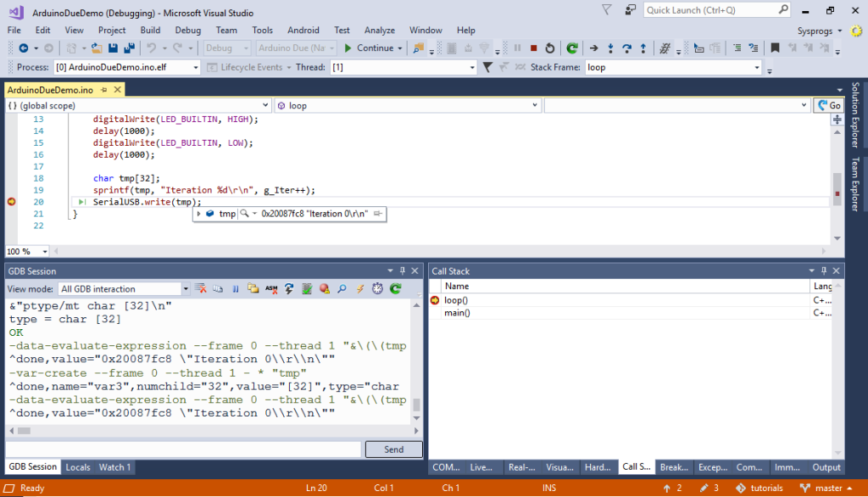Open the View mode dropdown
Screen dimensions: 868x497
pos(186,289)
